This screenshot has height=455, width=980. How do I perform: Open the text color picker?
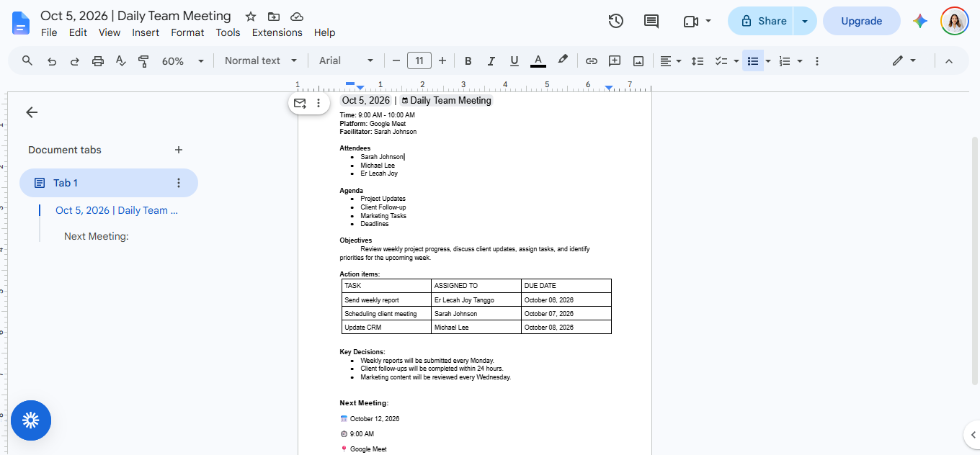point(538,61)
